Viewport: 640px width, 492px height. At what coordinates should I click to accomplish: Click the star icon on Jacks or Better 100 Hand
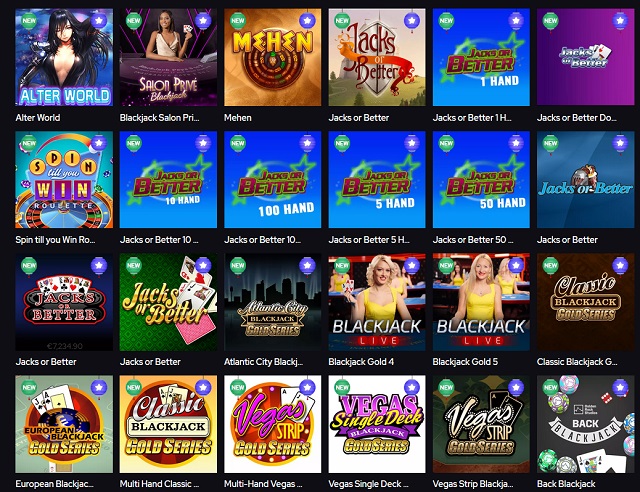click(x=307, y=143)
